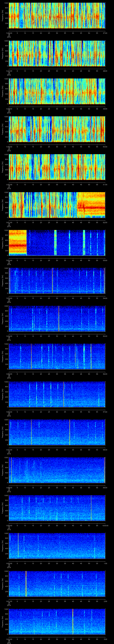Click the 5:53:00 start time label
The image size is (114, 644).
pos(9,298)
